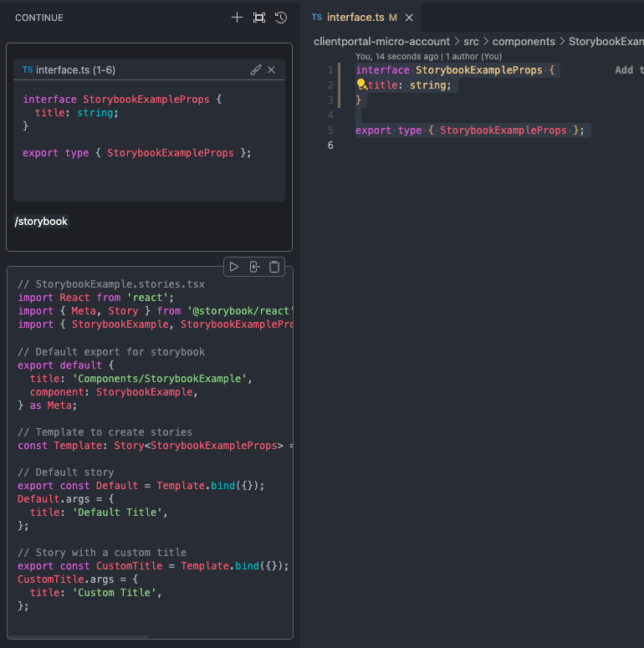Expand the components breadcrumb folder
This screenshot has height=648, width=644.
pos(523,41)
